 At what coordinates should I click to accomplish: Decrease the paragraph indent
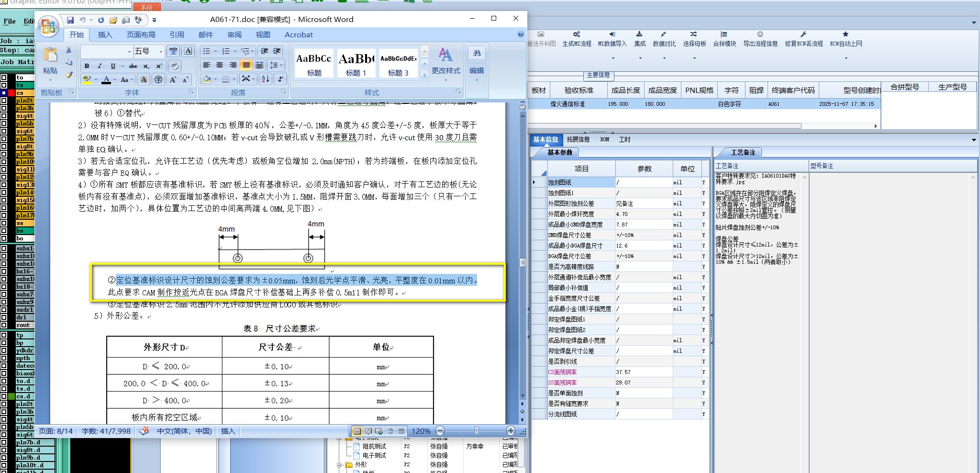264,51
